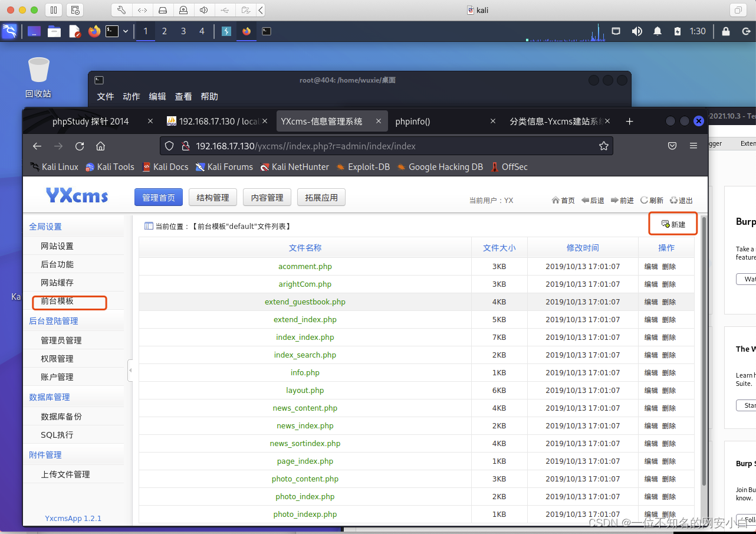Collapse the sidebar with the arrow handle
The height and width of the screenshot is (534, 756).
(130, 371)
